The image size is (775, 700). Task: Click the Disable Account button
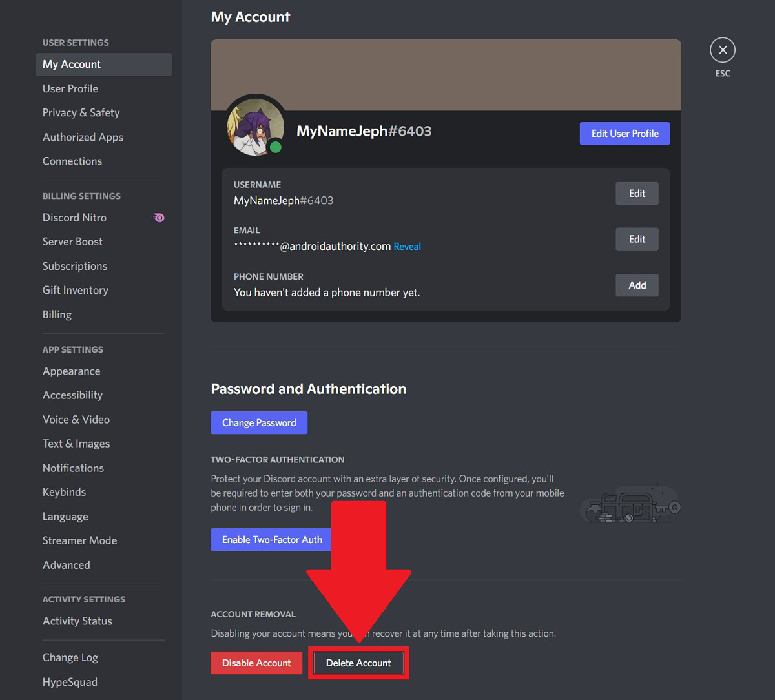(x=256, y=663)
